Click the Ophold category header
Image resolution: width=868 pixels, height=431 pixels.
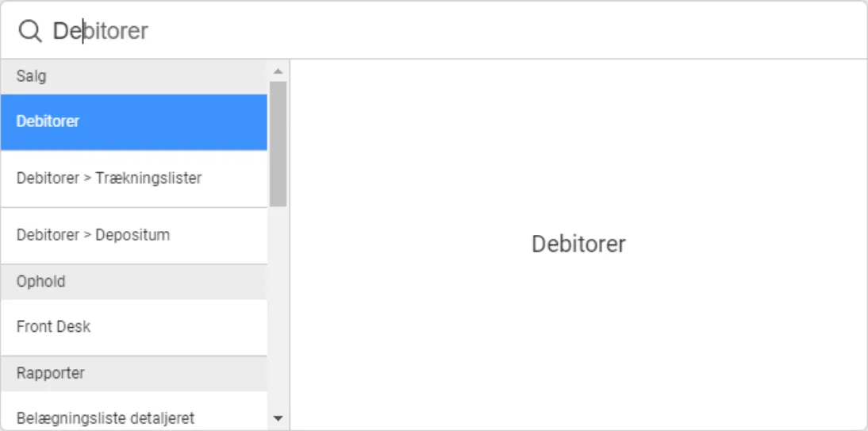[41, 282]
